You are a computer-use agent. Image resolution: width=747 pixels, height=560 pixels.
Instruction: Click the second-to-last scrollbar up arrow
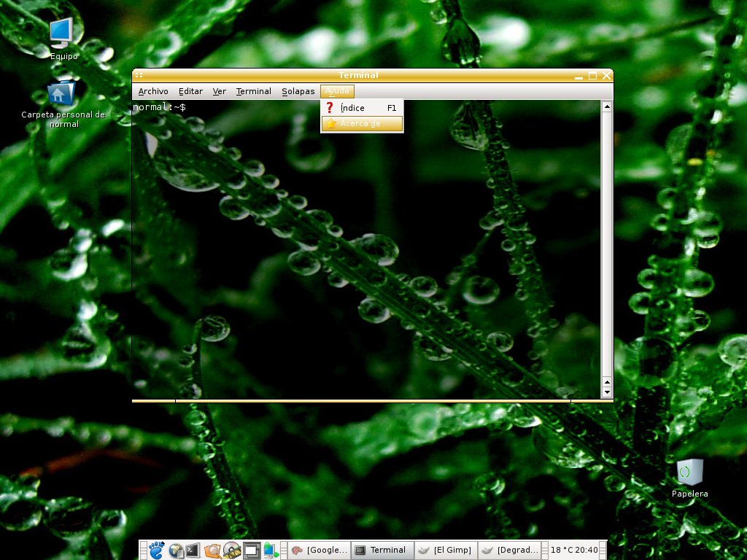point(606,382)
